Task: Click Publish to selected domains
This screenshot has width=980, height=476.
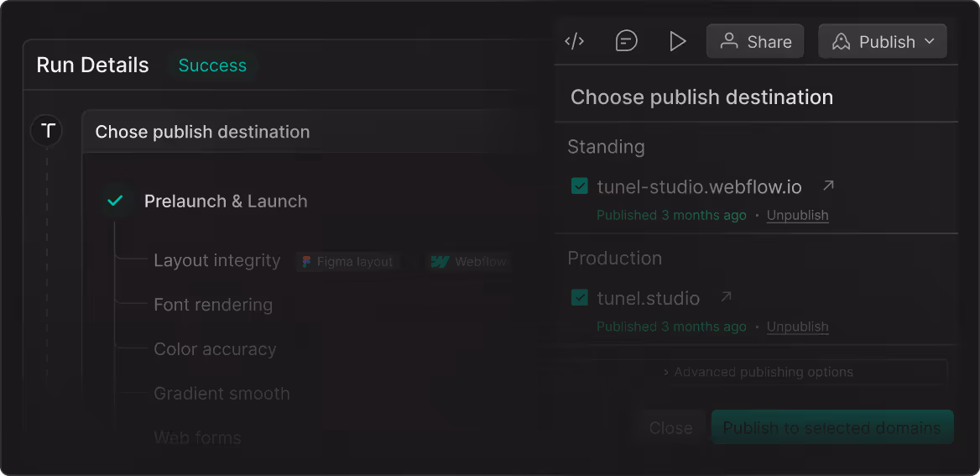Action: (831, 428)
